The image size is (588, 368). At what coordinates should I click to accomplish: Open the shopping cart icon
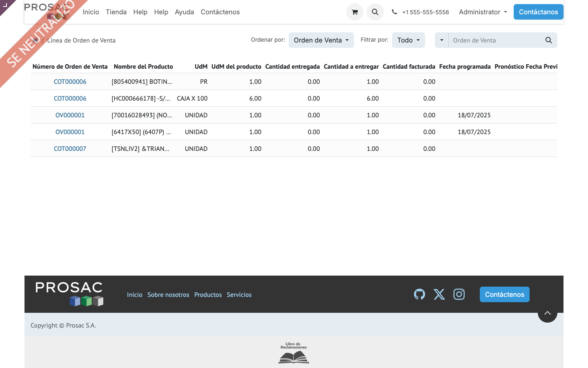coord(354,12)
